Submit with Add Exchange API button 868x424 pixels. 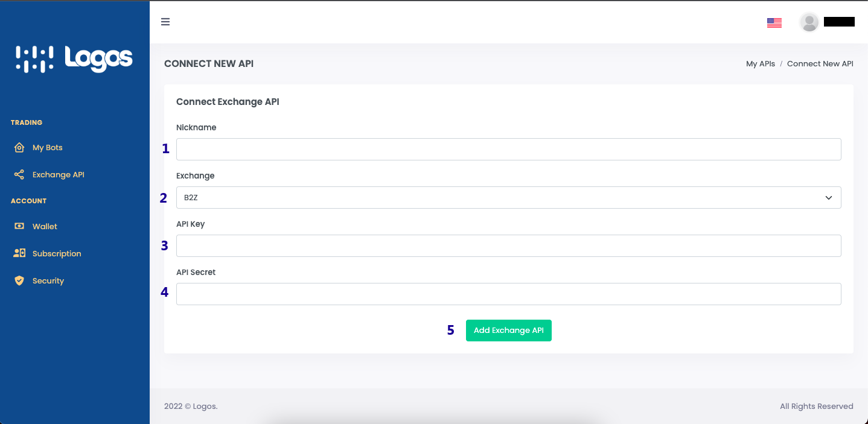[x=509, y=331]
